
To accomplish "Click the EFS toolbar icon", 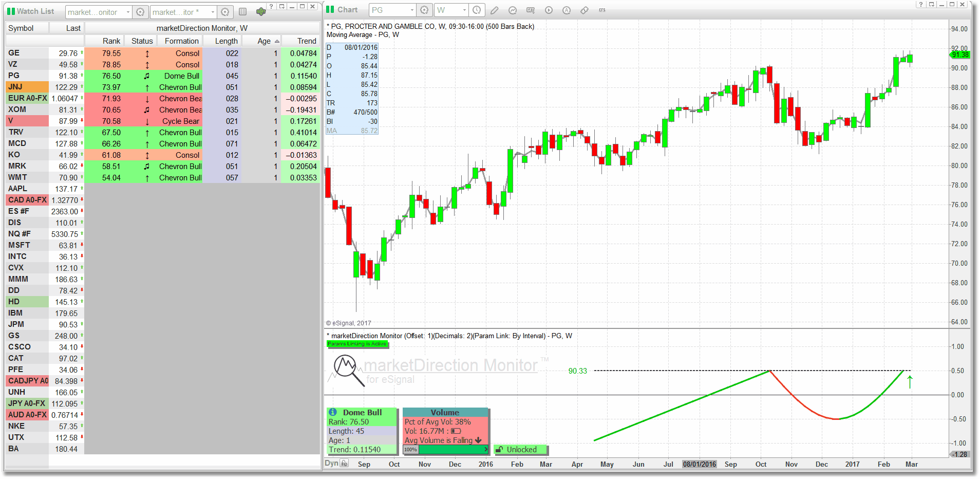I will (602, 10).
